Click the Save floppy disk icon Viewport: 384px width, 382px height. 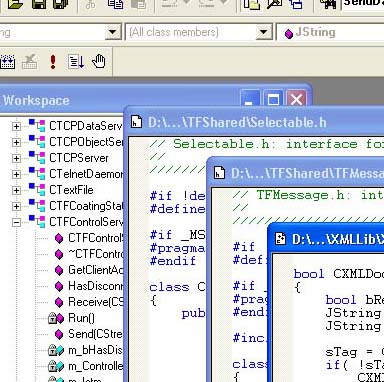[x=39, y=4]
